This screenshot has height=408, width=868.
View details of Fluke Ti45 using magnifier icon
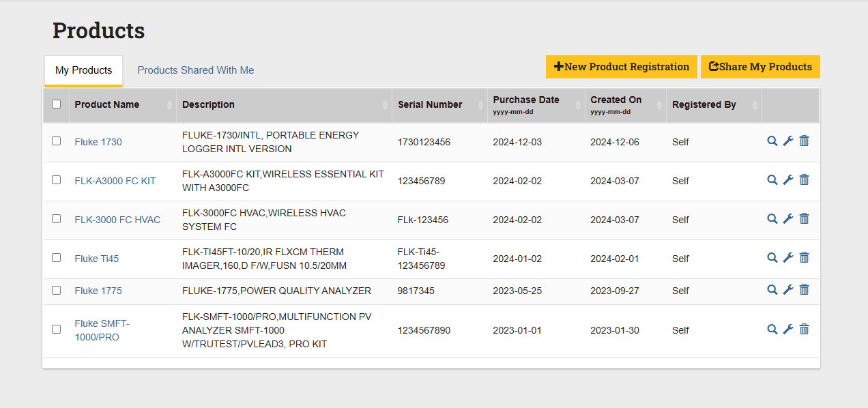click(772, 258)
